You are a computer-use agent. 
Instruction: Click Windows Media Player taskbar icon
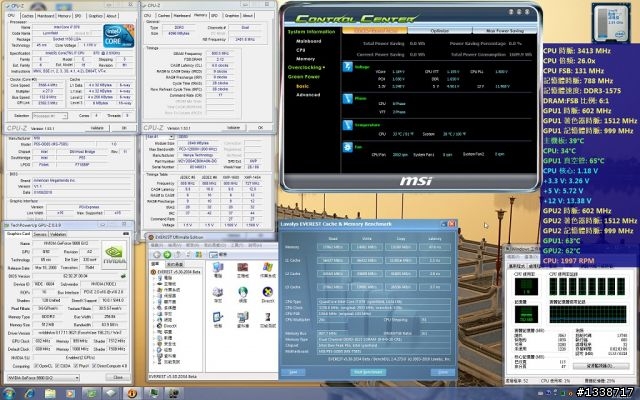pos(71,393)
